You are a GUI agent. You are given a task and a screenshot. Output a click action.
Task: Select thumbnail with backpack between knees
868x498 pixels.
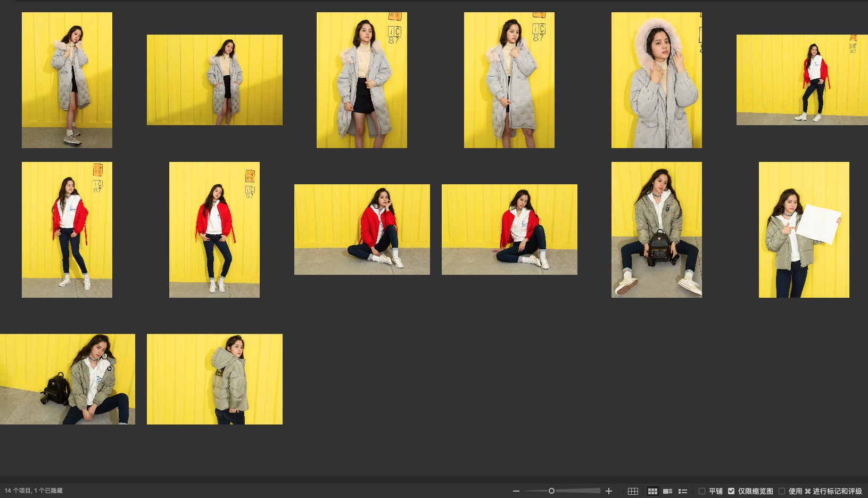656,230
